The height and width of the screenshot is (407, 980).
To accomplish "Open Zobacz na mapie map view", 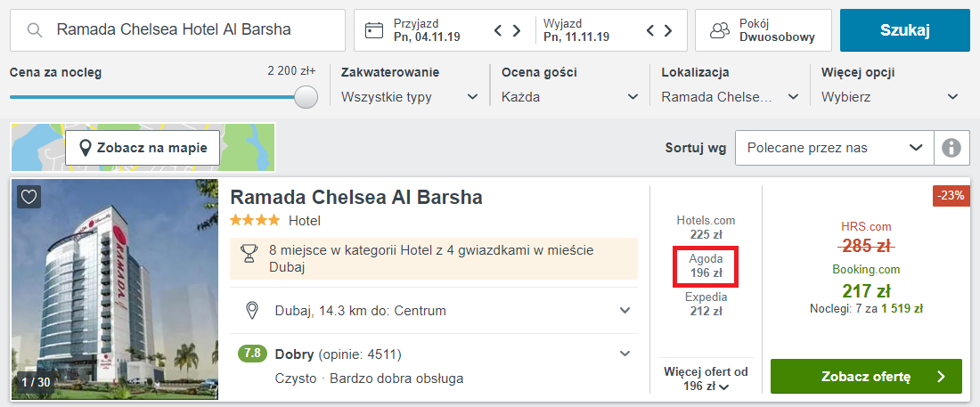I will click(x=143, y=147).
